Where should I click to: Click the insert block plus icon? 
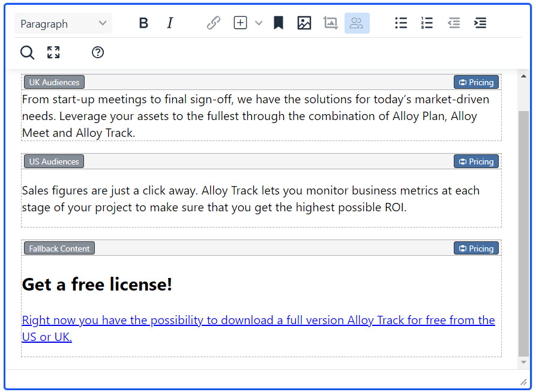coord(240,23)
